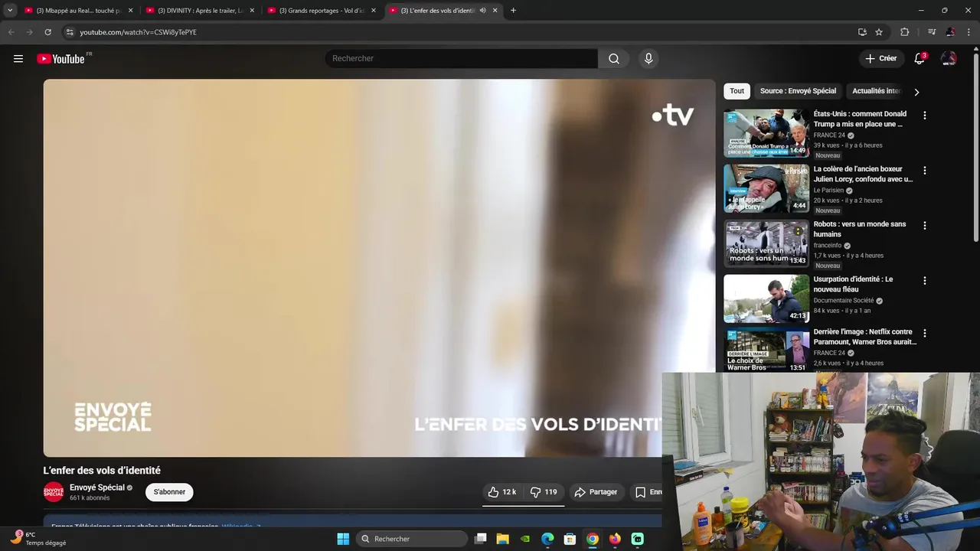Open the Chrome three-dot menu
This screenshot has width=980, height=551.
(x=969, y=32)
